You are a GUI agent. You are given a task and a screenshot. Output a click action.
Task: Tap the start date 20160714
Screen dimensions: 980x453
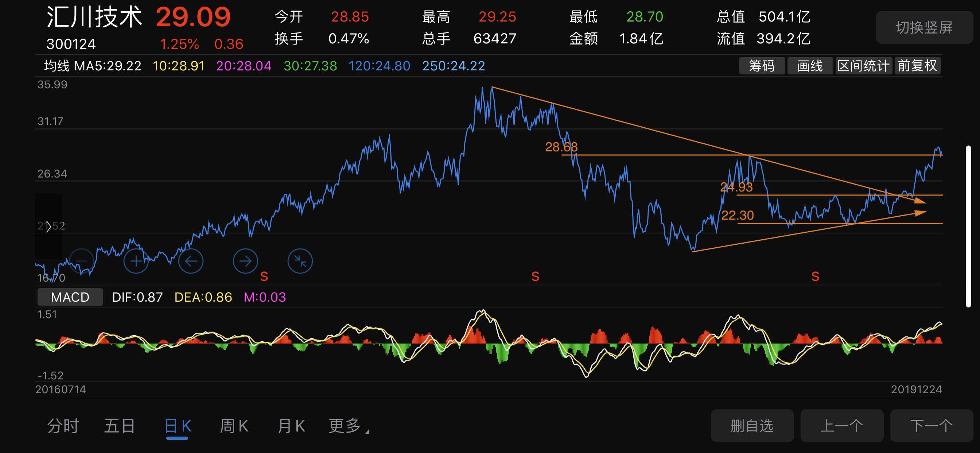(61, 390)
